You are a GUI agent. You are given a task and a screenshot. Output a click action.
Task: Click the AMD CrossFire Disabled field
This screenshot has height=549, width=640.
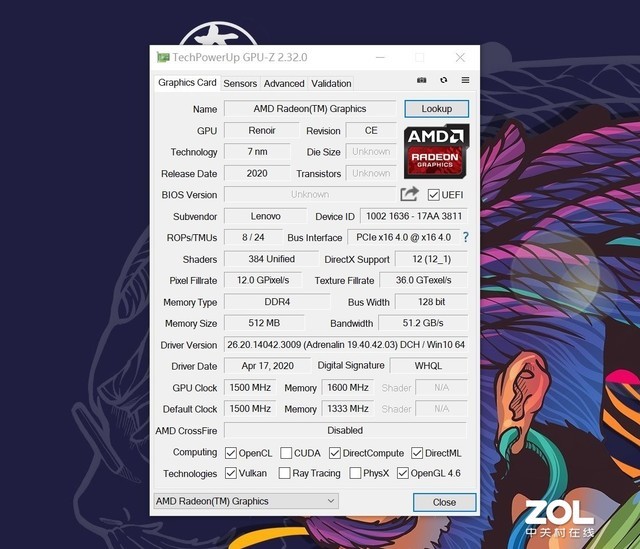345,430
